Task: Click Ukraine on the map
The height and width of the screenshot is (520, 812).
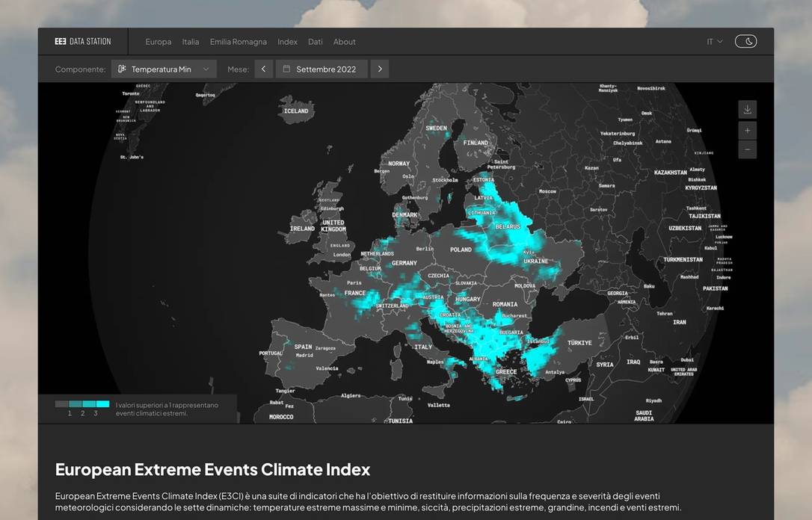Action: pyautogui.click(x=535, y=261)
